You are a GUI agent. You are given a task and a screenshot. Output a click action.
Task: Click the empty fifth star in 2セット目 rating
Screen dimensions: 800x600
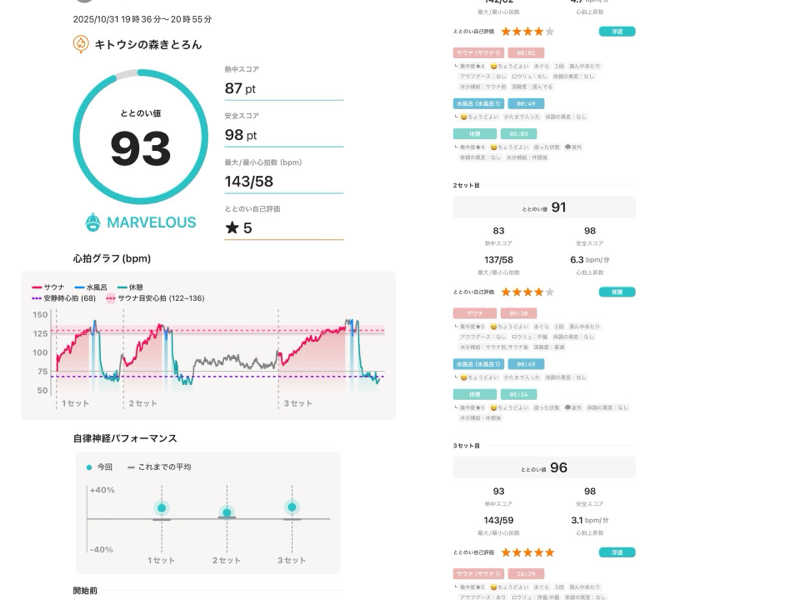coord(549,292)
